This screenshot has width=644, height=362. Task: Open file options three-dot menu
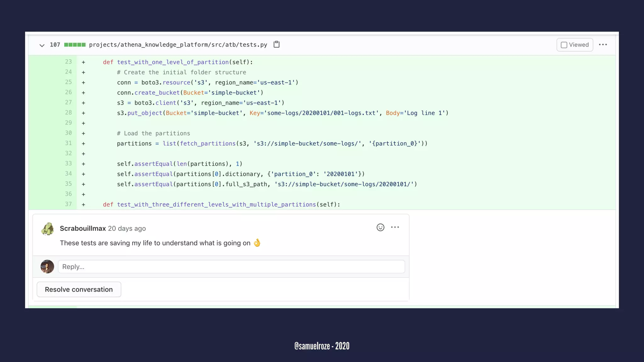[x=603, y=45]
